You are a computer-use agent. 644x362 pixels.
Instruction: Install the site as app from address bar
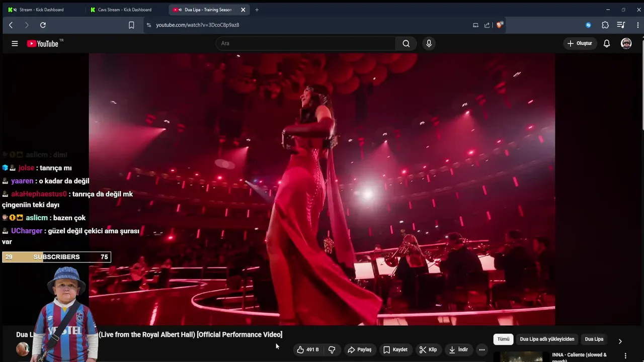coord(475,25)
